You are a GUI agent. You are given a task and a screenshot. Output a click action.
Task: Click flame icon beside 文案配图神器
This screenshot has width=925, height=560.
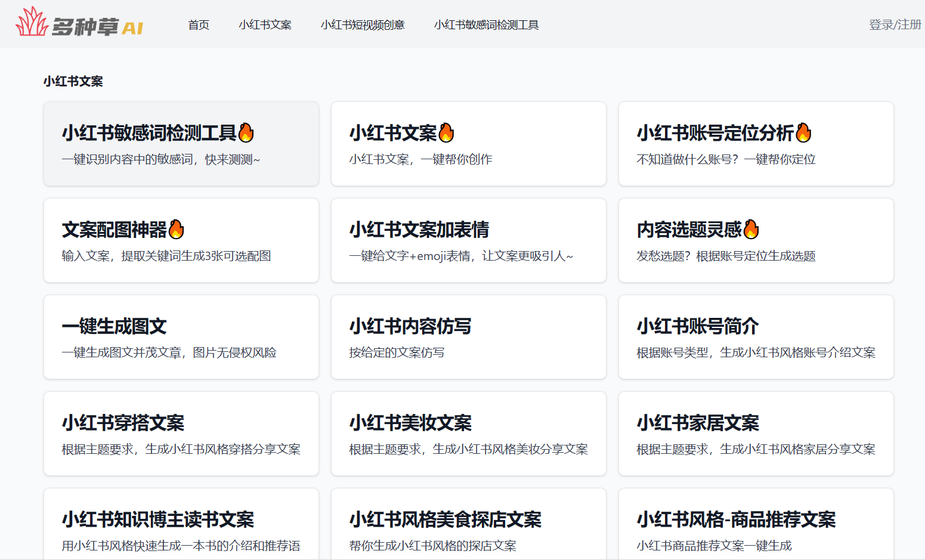click(176, 229)
